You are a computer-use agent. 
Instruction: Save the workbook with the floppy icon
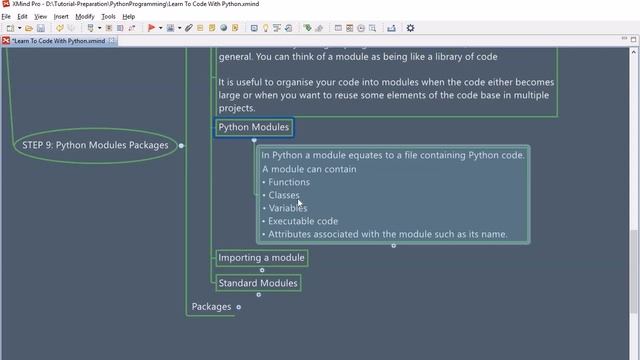41,28
